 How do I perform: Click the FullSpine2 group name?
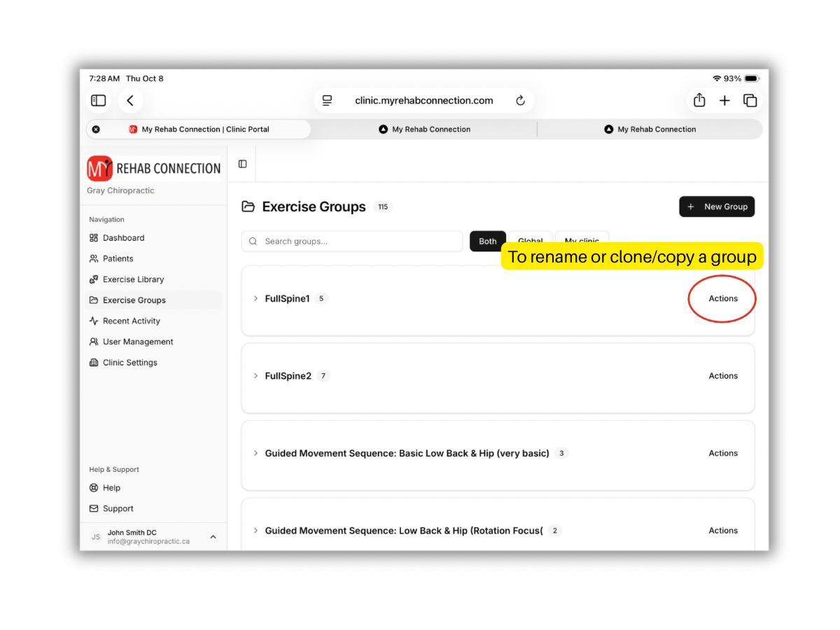click(x=288, y=376)
